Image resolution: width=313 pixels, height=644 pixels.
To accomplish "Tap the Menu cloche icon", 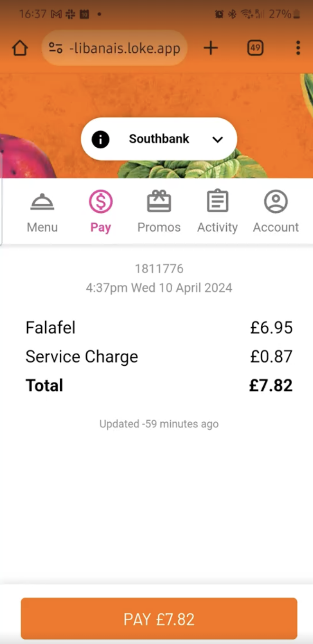I will [x=42, y=202].
